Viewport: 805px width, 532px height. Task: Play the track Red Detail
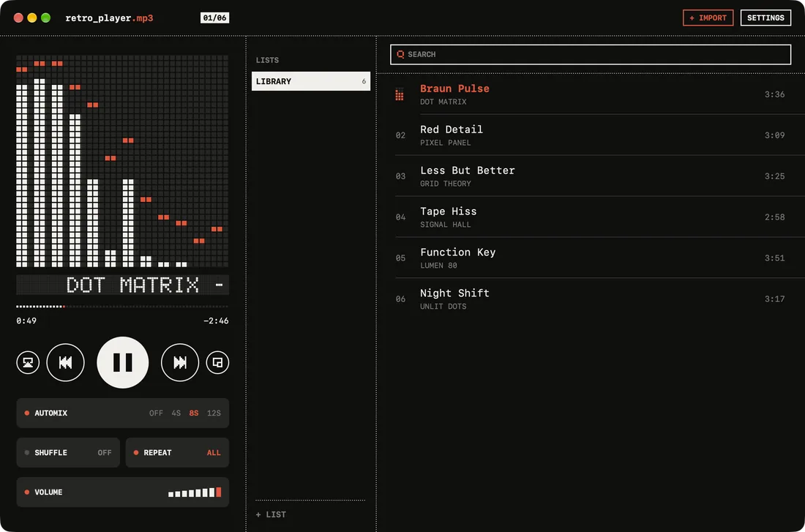click(x=591, y=135)
